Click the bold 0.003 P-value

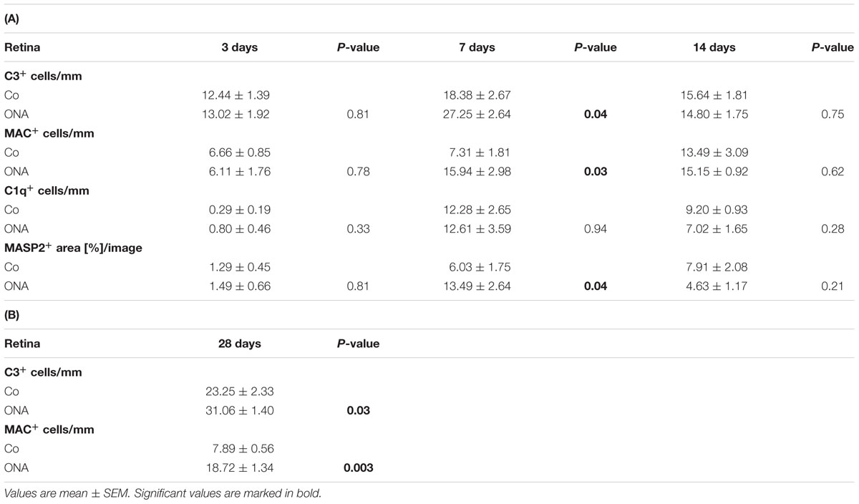358,468
